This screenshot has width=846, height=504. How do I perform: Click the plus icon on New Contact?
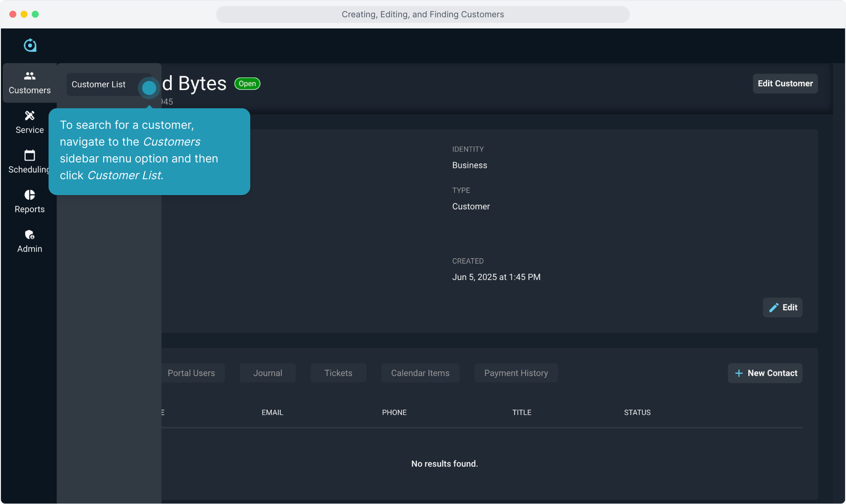click(739, 373)
